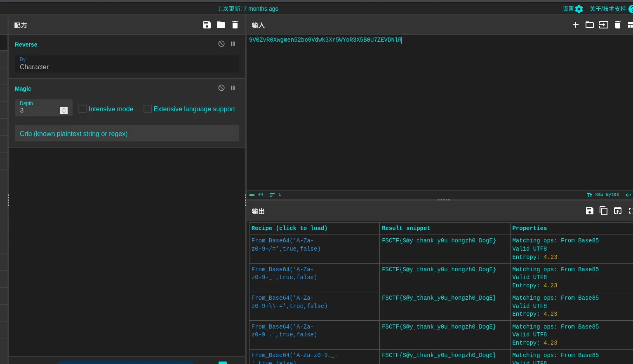The height and width of the screenshot is (364, 633).
Task: Clear the recipe with trash icon
Action: pos(235,25)
